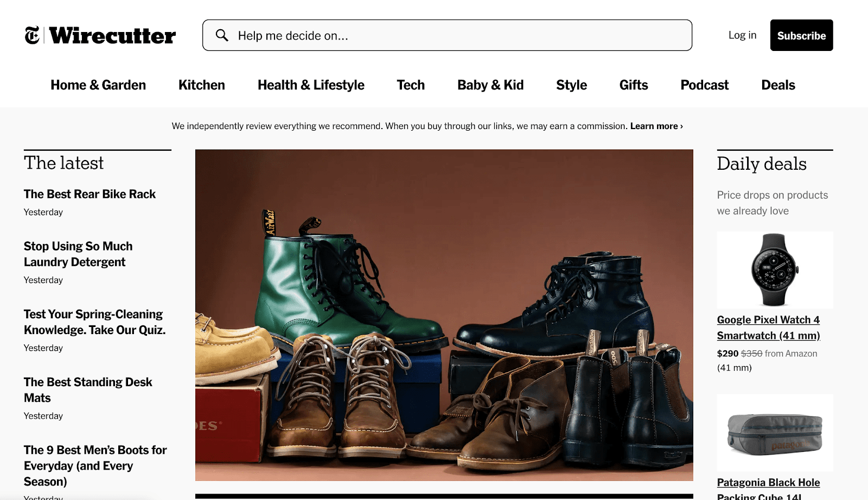Viewport: 868px width, 500px height.
Task: Open the Home & Garden category
Action: (x=98, y=85)
